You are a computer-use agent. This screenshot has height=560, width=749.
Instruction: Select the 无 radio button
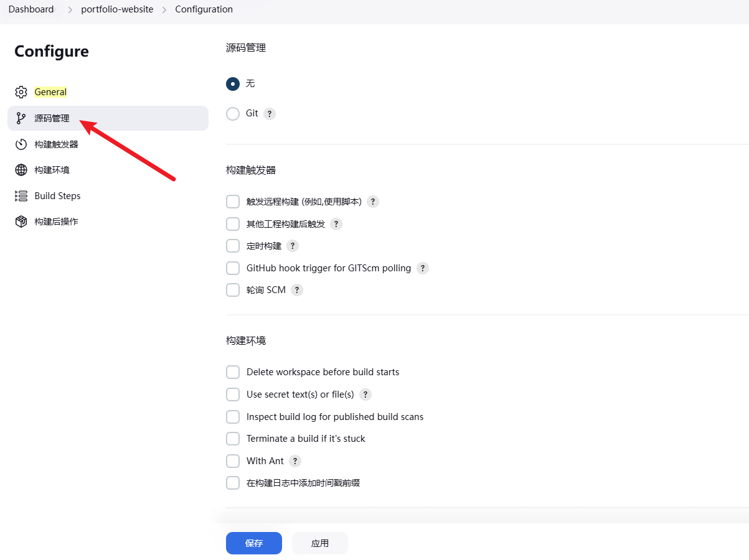click(x=233, y=83)
